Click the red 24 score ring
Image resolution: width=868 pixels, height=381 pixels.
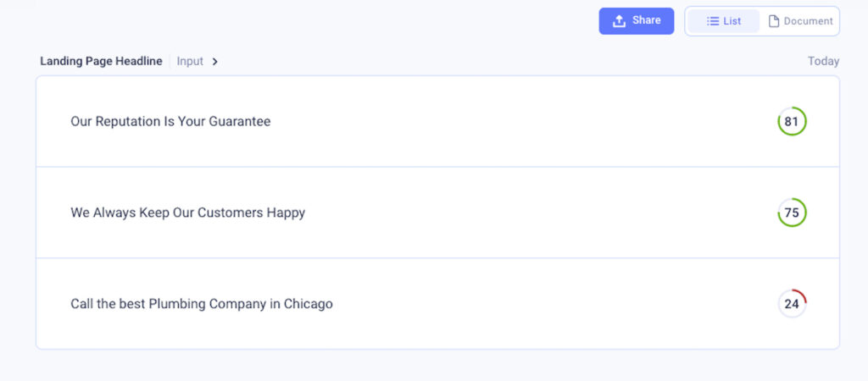click(x=792, y=304)
